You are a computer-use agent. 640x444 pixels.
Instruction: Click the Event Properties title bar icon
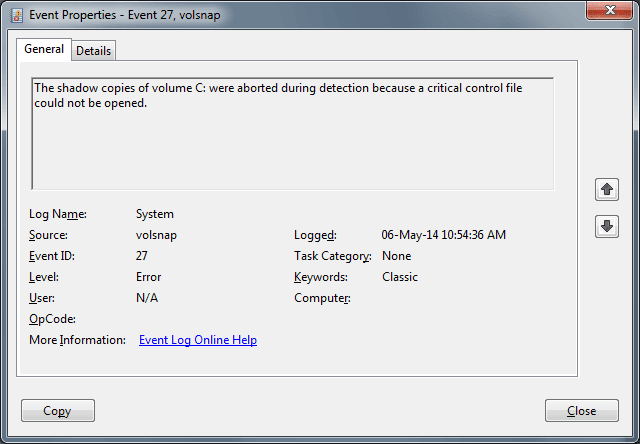click(x=16, y=15)
